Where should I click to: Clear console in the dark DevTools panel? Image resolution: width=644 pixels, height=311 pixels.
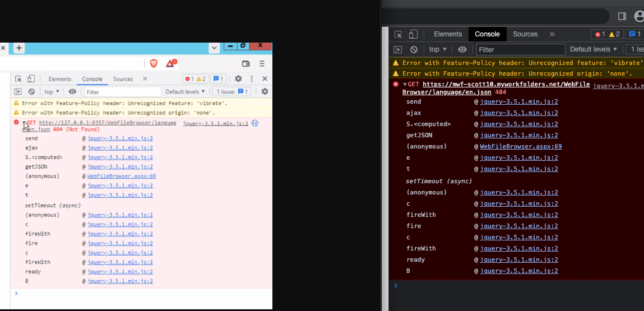point(414,49)
